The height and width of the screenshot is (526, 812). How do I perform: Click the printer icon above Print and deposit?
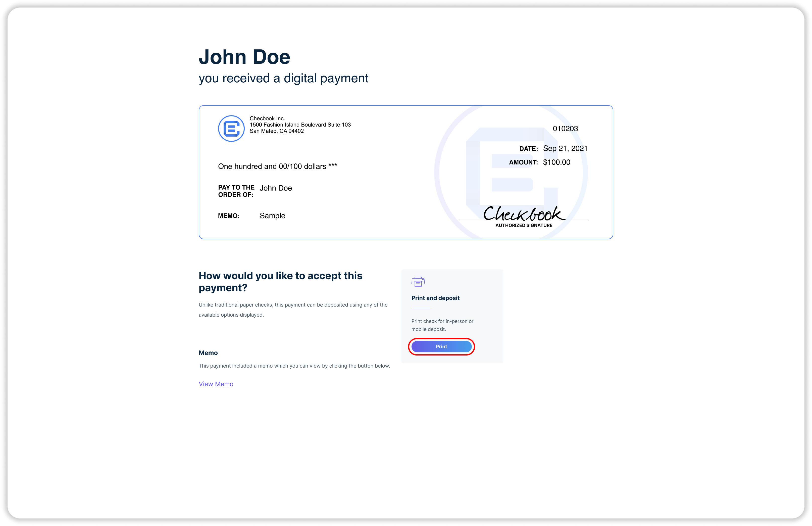(418, 281)
